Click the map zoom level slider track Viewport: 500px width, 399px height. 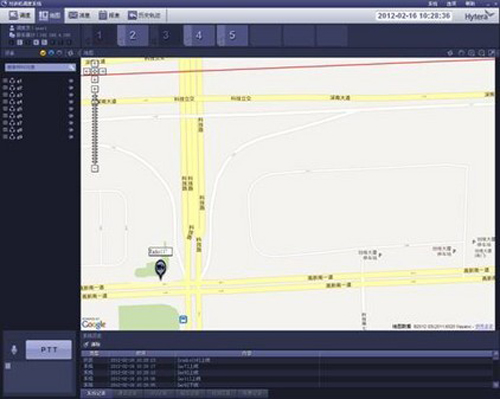pos(95,130)
